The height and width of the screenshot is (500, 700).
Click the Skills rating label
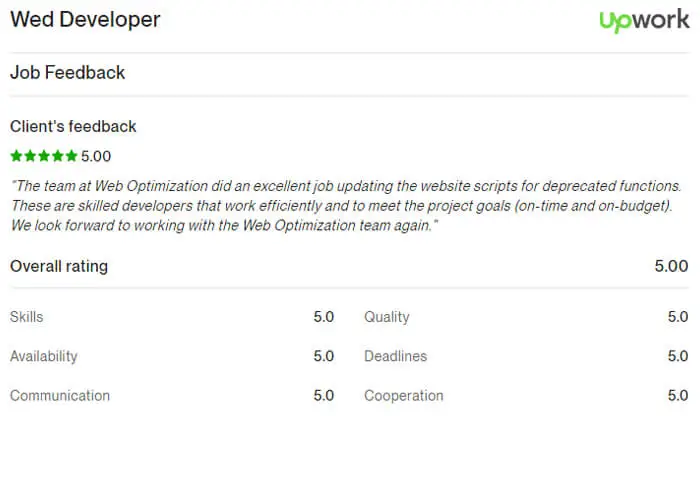click(x=27, y=317)
